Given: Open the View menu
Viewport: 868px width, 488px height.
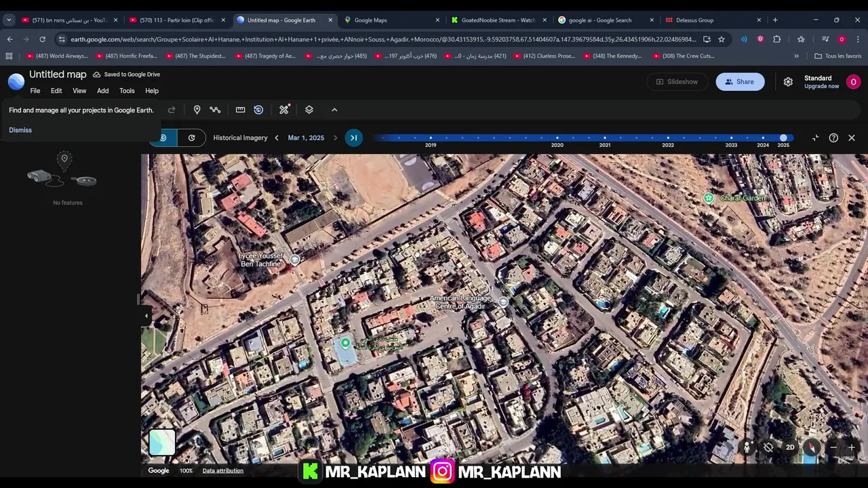Looking at the screenshot, I should (79, 91).
